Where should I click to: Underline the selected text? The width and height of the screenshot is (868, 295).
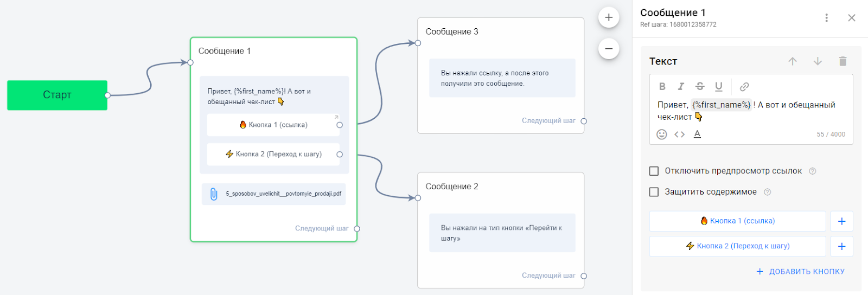(719, 86)
